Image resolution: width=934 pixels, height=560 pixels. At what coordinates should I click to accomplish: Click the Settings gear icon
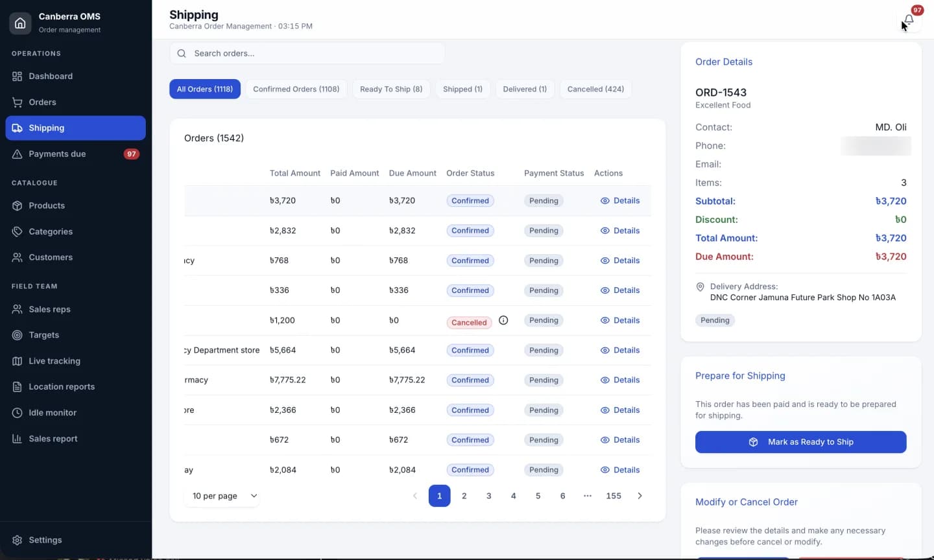[18, 540]
